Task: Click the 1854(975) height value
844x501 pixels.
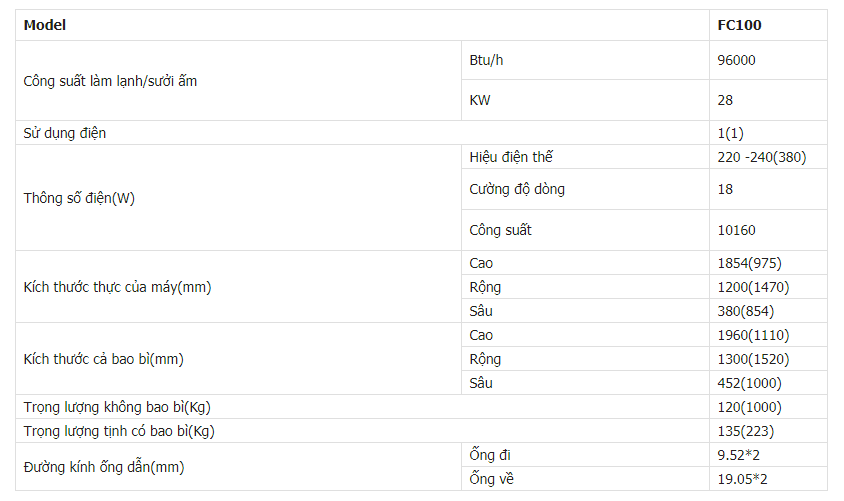Action: click(x=749, y=263)
